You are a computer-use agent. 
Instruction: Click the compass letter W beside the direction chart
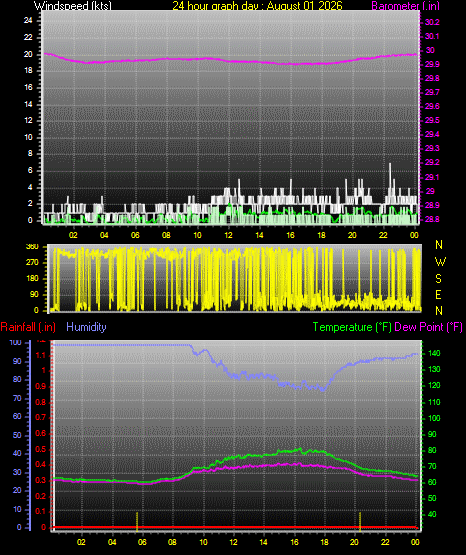coord(440,262)
